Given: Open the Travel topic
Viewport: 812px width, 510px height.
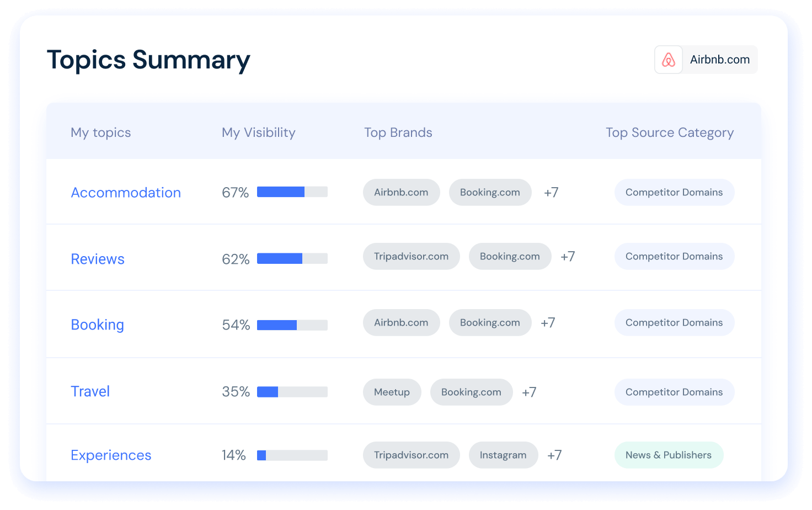Looking at the screenshot, I should 90,391.
